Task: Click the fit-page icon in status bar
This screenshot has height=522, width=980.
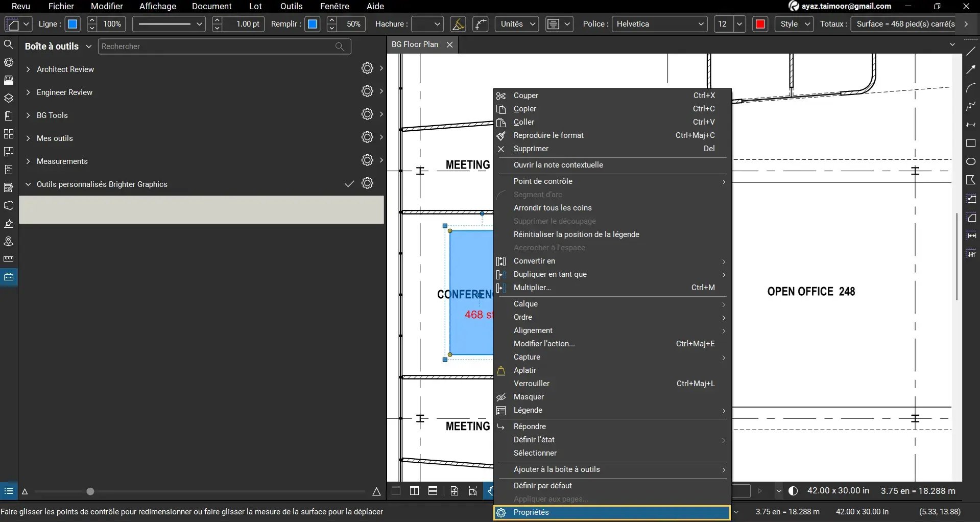Action: pyautogui.click(x=455, y=491)
